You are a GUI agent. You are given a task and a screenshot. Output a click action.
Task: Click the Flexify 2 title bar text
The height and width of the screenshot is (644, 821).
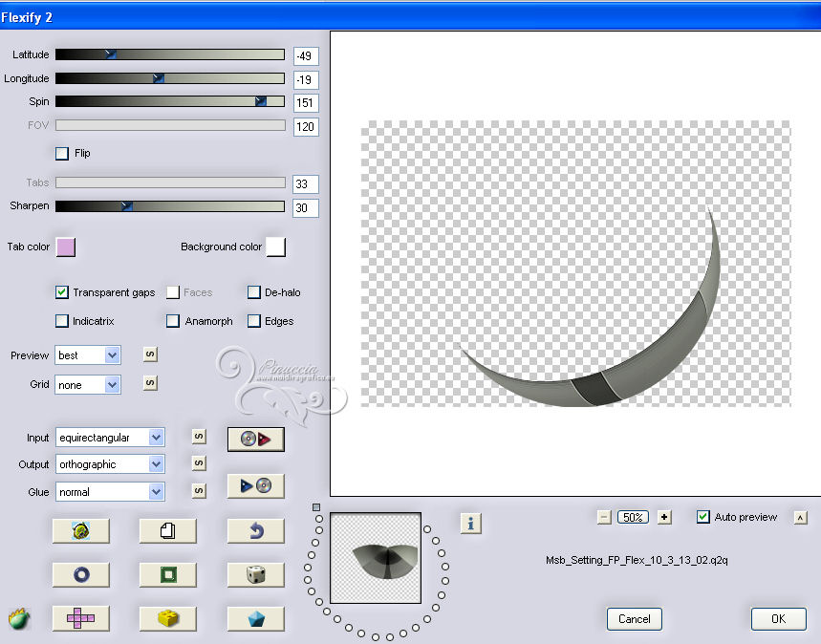[27, 17]
